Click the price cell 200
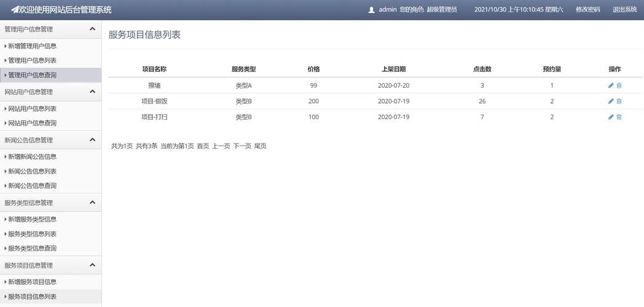 [x=313, y=101]
